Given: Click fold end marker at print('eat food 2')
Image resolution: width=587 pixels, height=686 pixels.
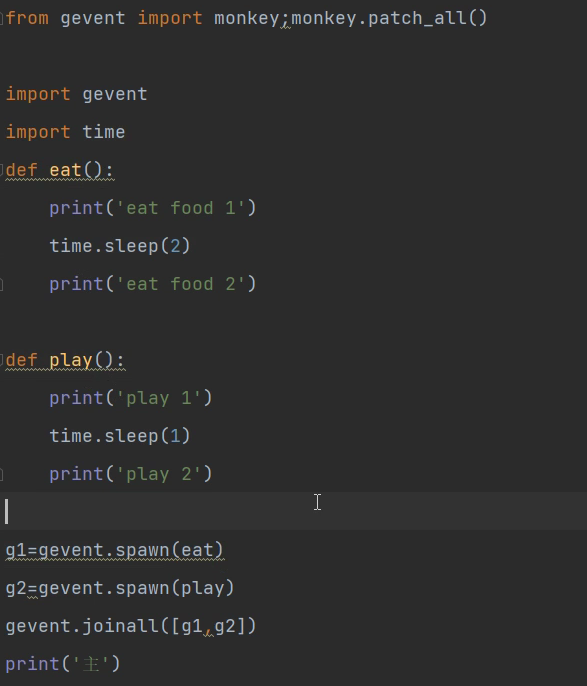Looking at the screenshot, I should [x=2, y=284].
